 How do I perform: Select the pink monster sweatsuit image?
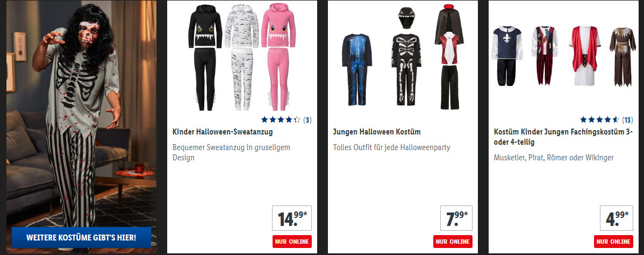click(x=278, y=58)
